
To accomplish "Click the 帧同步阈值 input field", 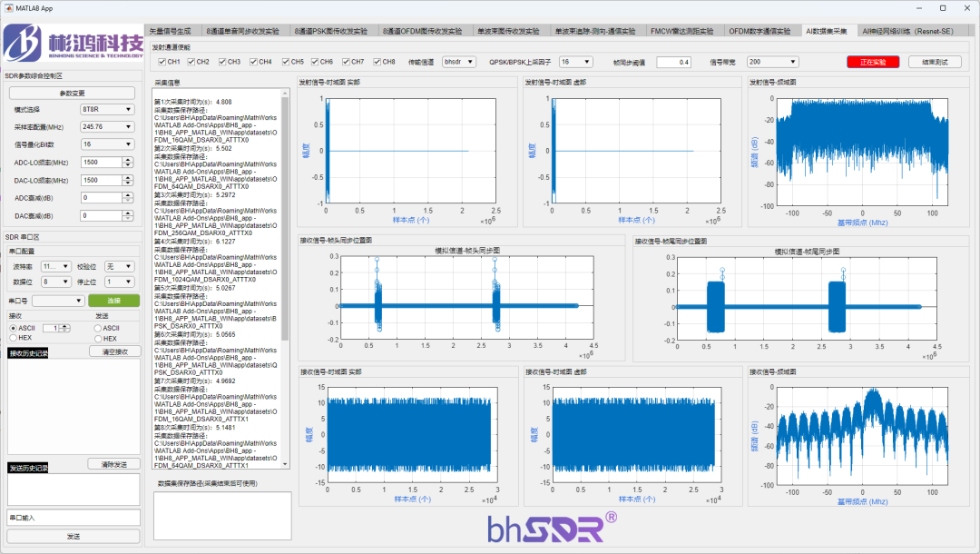I will (673, 62).
